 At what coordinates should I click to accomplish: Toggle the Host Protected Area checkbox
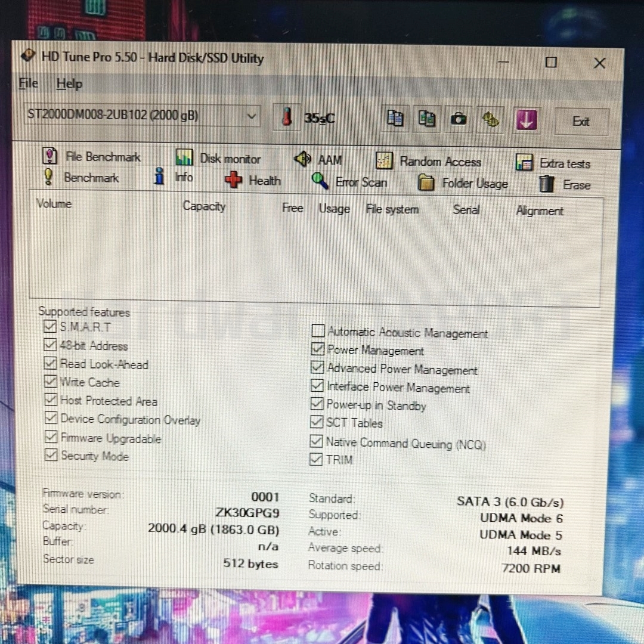click(x=51, y=399)
